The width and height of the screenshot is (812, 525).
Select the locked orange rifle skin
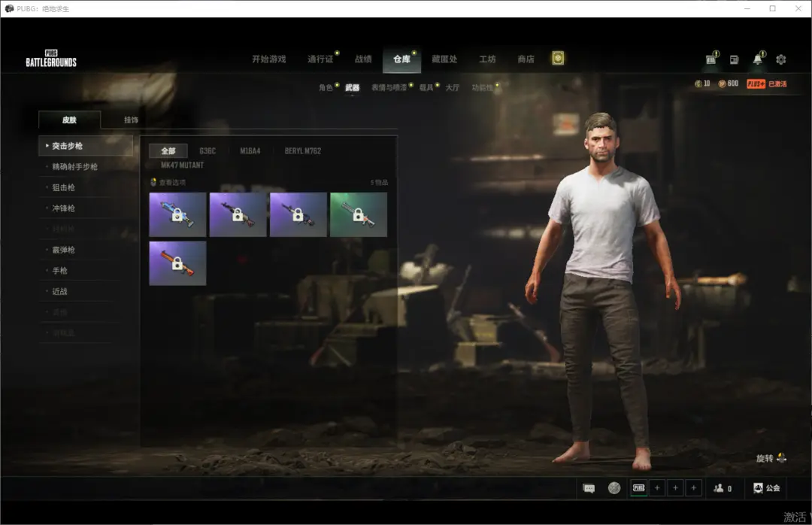click(x=177, y=263)
